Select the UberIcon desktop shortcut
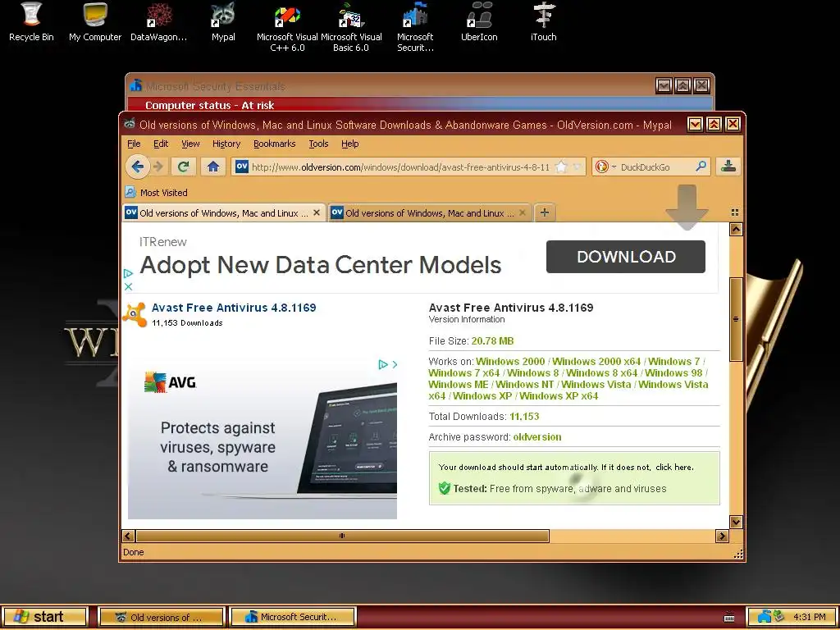 (479, 21)
